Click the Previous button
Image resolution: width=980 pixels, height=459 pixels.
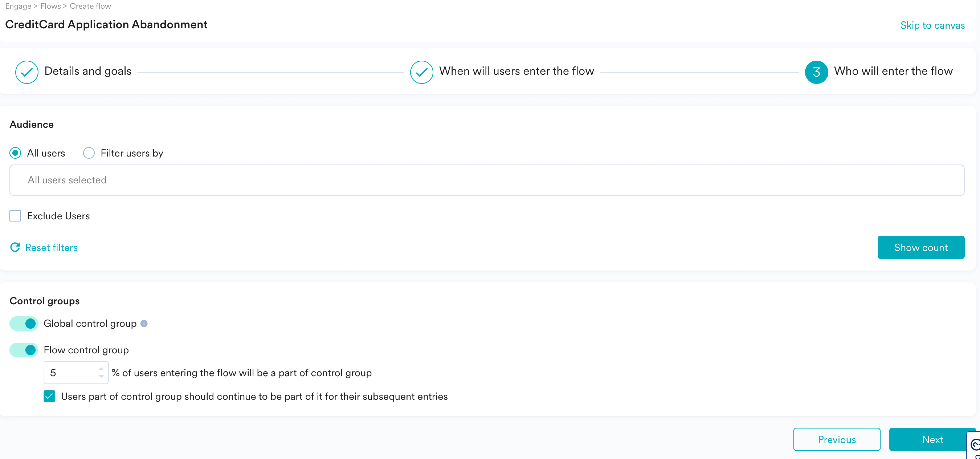[x=837, y=439]
